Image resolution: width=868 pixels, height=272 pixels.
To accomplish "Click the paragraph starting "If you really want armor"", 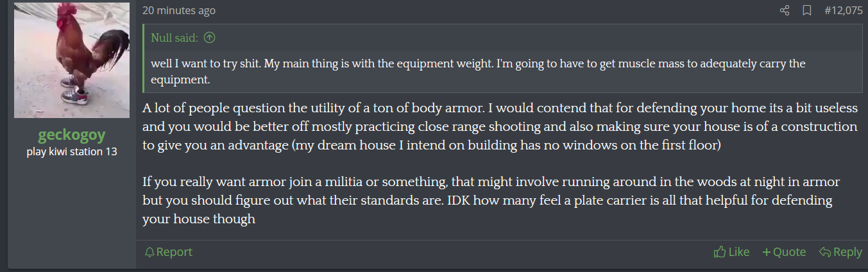I will pyautogui.click(x=491, y=200).
